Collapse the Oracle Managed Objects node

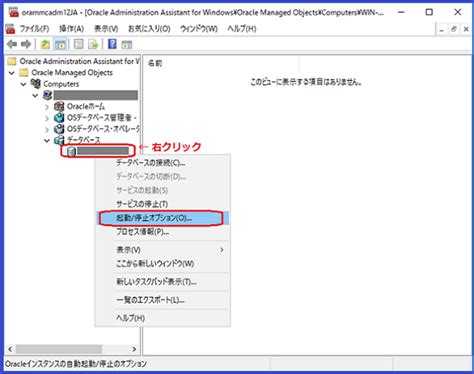coord(12,73)
